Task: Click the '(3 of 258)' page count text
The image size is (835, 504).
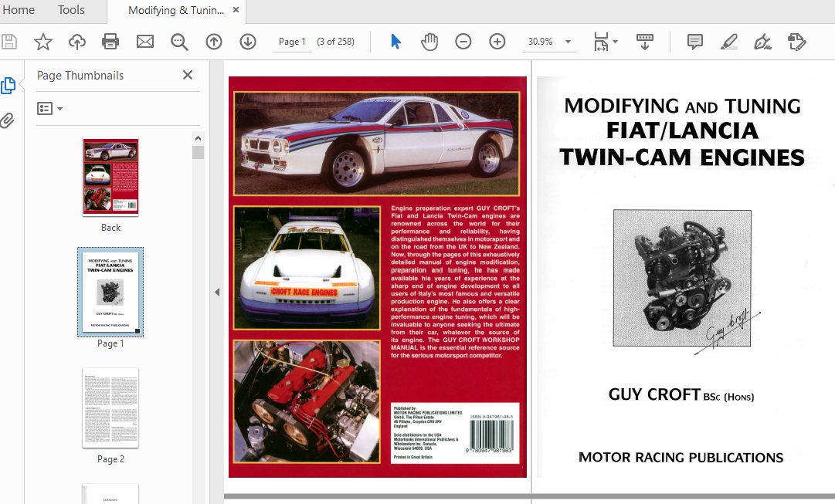Action: (335, 42)
